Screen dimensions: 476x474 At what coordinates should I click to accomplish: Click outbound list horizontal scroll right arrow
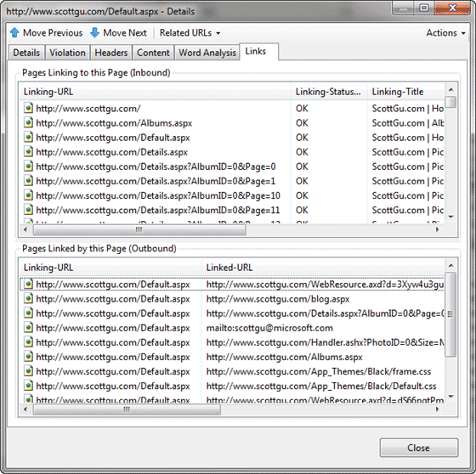438,409
